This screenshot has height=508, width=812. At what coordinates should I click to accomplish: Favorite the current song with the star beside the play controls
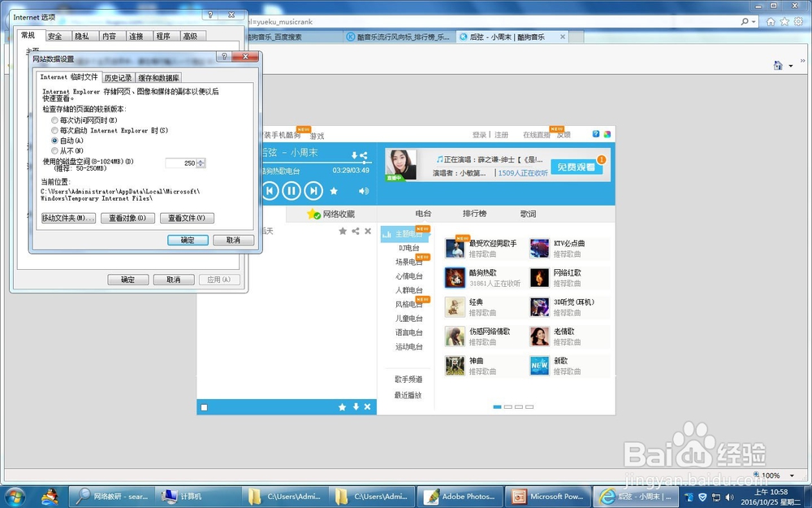click(x=334, y=191)
